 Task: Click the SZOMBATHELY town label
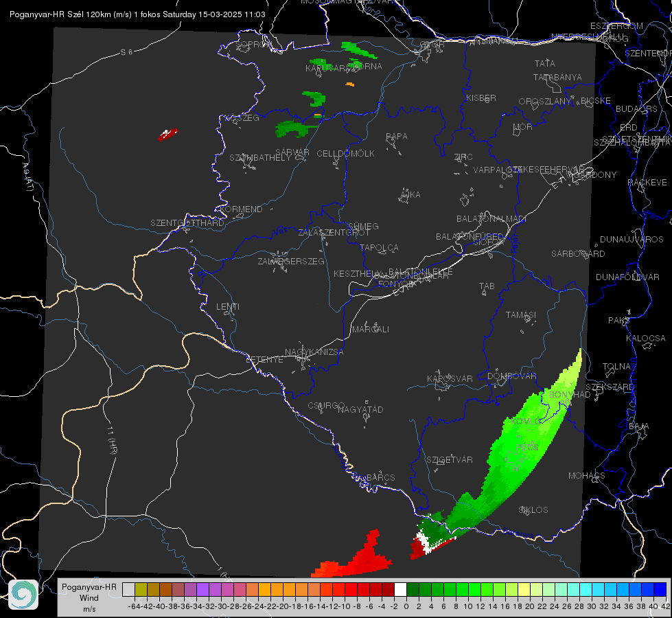click(x=260, y=158)
